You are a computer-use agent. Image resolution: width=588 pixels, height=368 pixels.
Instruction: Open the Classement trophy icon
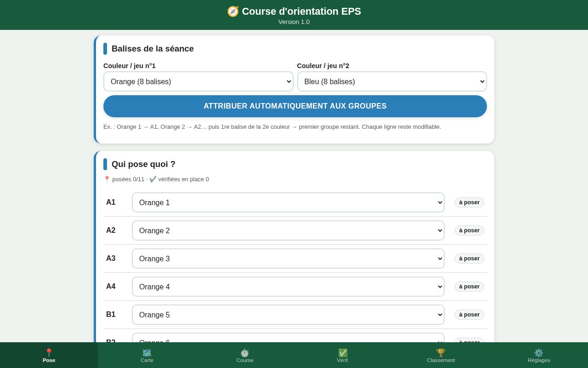click(x=441, y=353)
